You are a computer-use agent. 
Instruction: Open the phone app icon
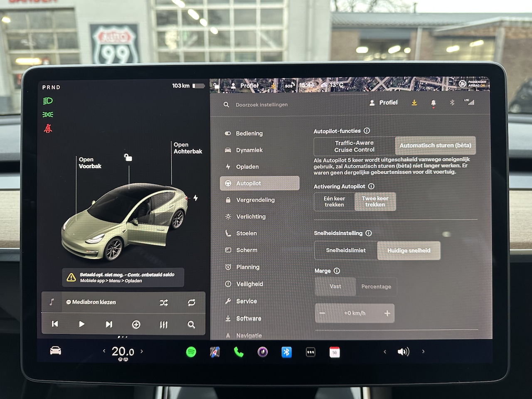239,352
